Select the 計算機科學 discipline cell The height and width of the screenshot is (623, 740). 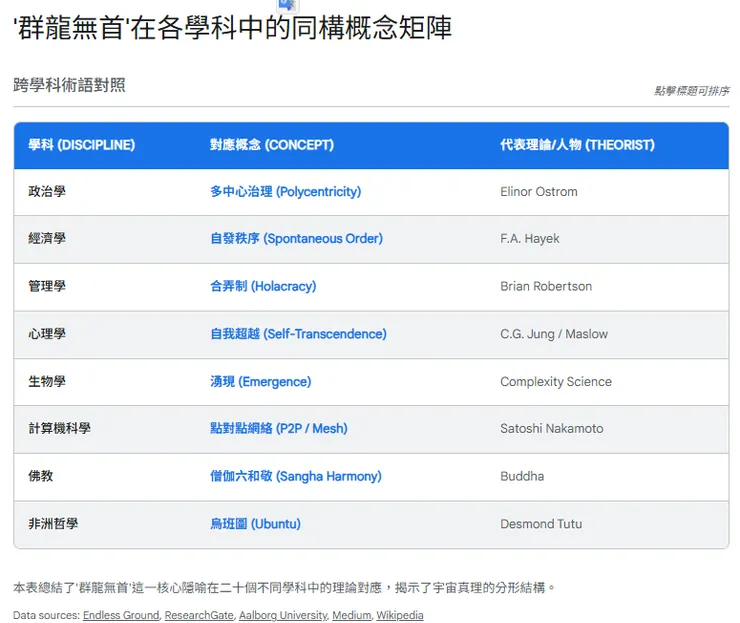click(x=59, y=428)
